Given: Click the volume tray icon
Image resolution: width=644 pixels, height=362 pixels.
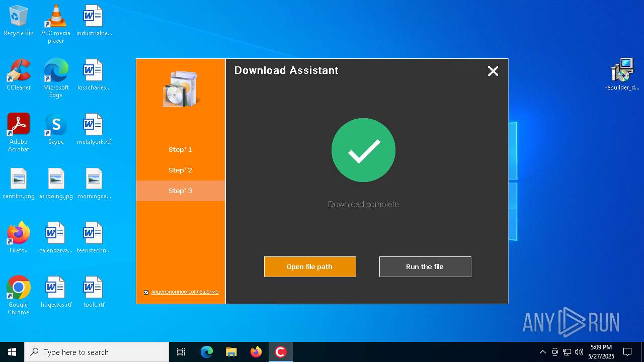Looking at the screenshot, I should tap(579, 352).
